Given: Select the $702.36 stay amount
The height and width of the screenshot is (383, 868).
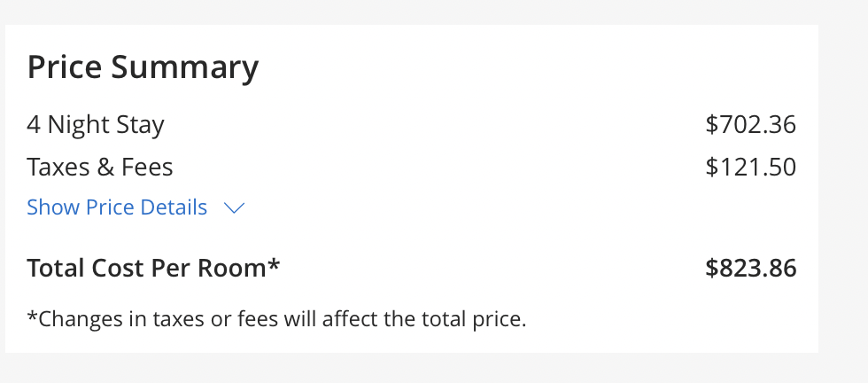Looking at the screenshot, I should point(751,124).
